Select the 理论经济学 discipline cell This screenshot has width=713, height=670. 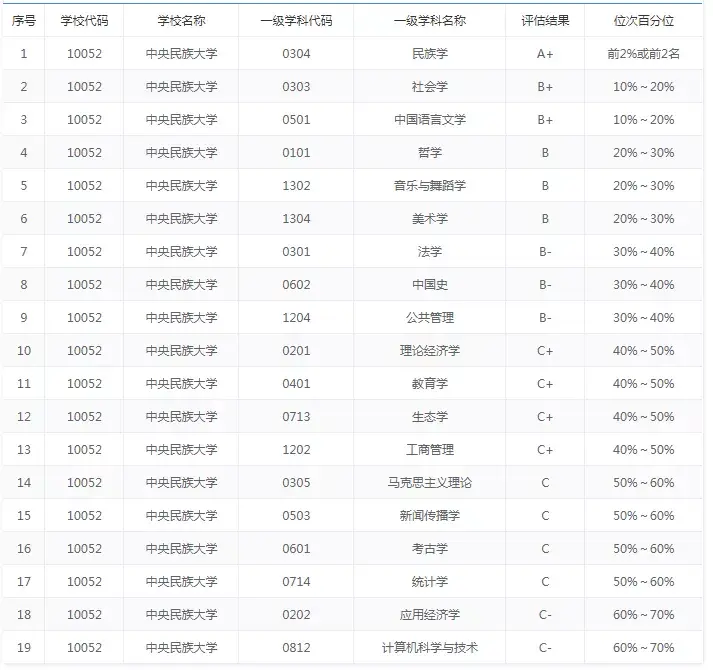tap(430, 351)
